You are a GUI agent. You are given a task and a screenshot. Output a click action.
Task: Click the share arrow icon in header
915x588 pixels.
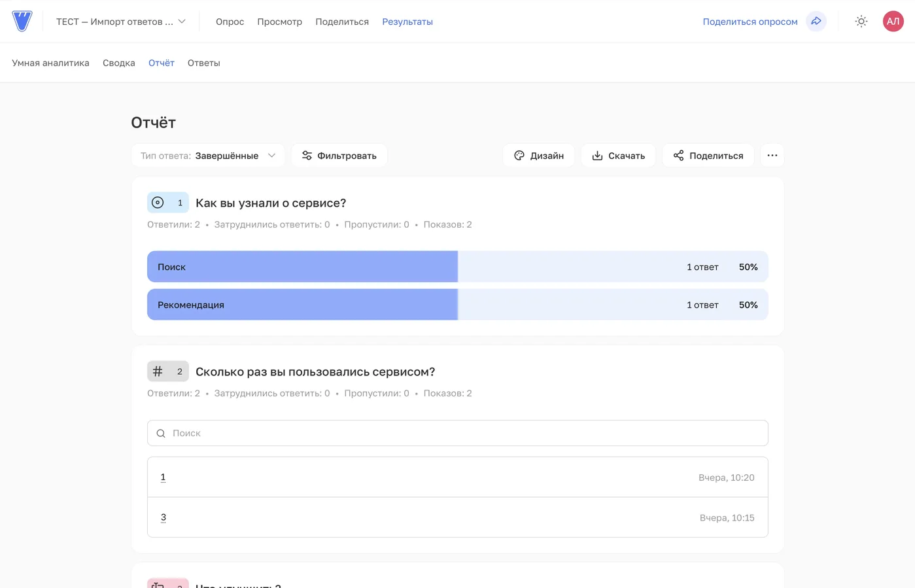click(816, 22)
